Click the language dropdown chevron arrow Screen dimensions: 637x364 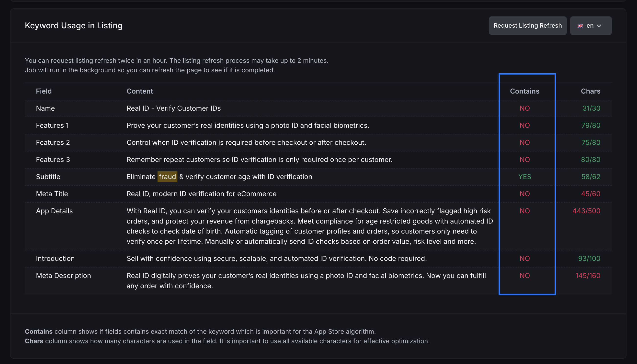(599, 26)
